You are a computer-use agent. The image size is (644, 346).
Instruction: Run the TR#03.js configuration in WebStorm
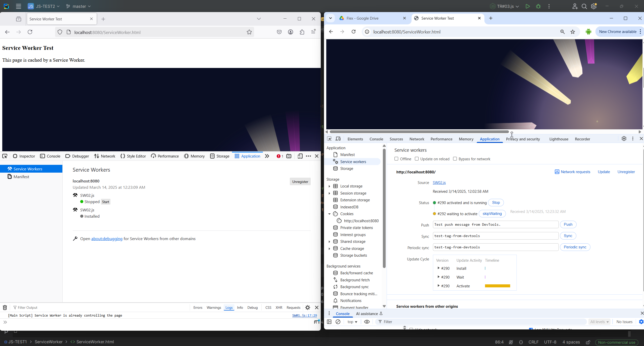pos(528,6)
